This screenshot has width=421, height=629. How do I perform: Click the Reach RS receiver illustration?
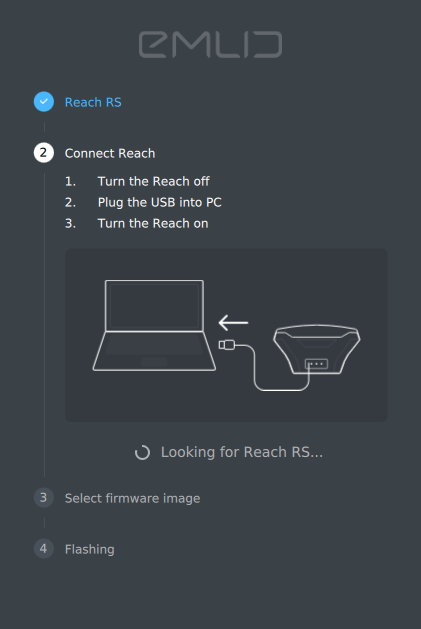coord(317,349)
